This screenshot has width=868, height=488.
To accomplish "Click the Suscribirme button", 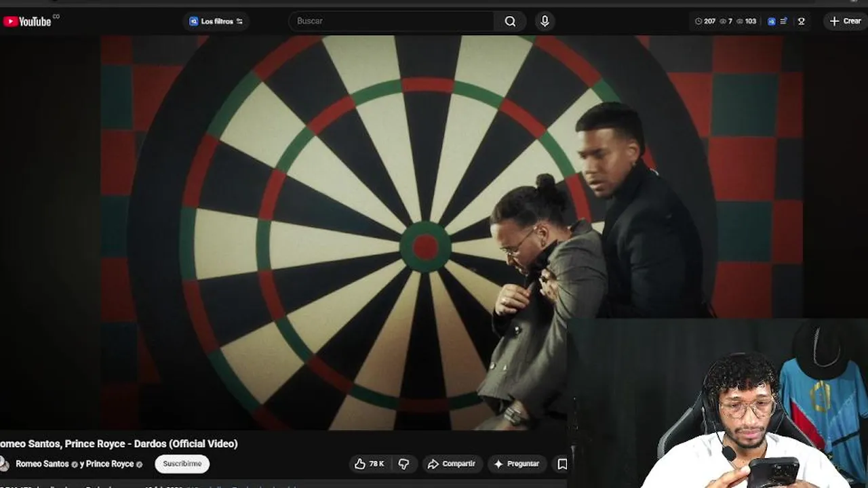I will 182,464.
